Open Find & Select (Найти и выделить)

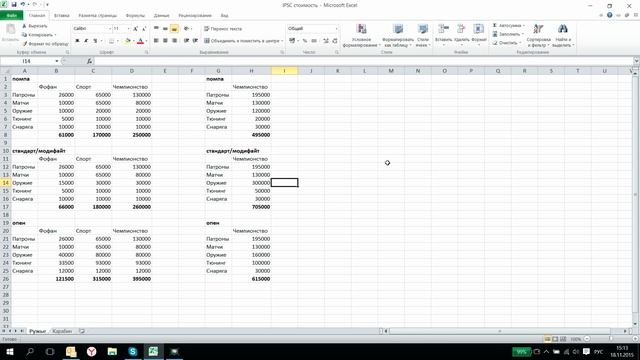click(563, 36)
